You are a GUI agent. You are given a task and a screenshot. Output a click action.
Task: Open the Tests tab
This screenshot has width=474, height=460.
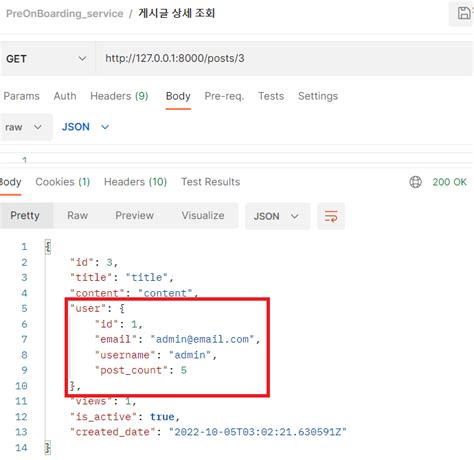tap(271, 96)
